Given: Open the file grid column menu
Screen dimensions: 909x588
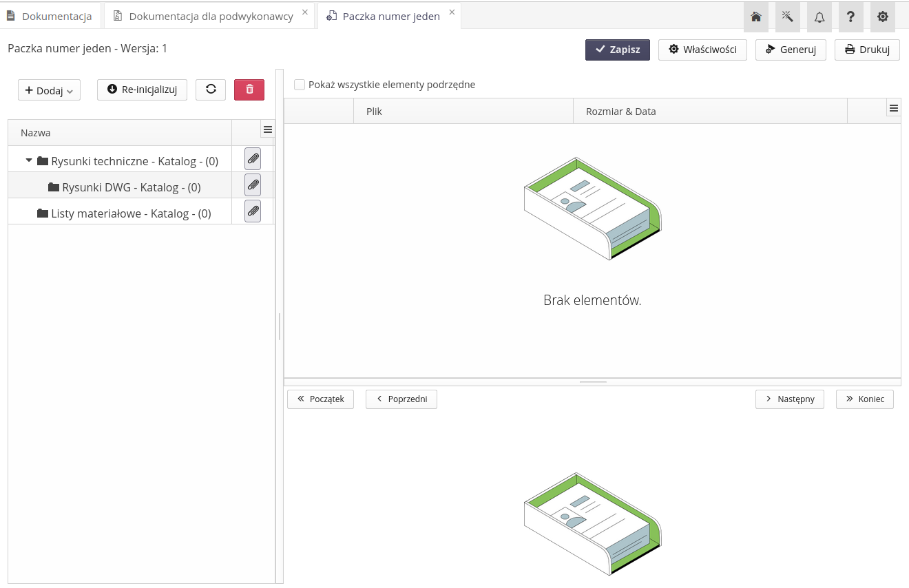Looking at the screenshot, I should point(893,108).
